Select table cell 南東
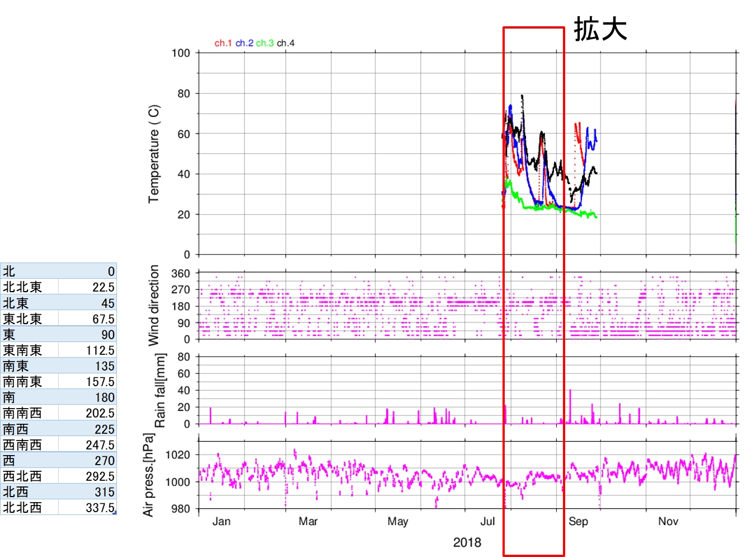 (30, 366)
